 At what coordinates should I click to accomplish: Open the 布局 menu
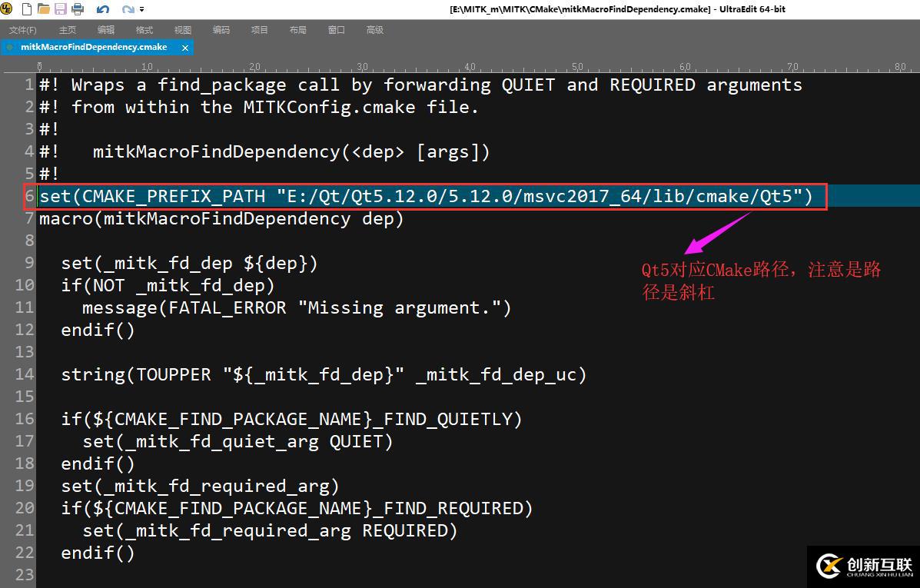tap(298, 30)
